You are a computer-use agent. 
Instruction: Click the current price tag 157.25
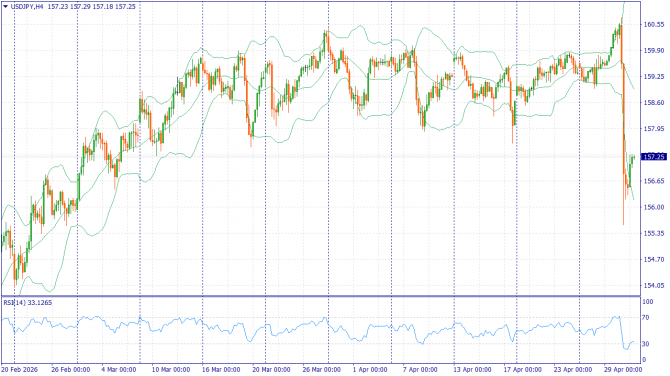tap(654, 157)
